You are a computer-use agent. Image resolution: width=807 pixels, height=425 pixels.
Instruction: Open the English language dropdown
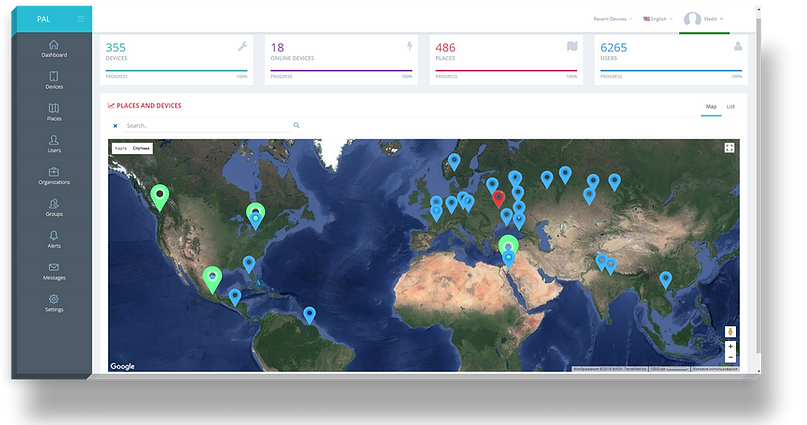[x=658, y=18]
